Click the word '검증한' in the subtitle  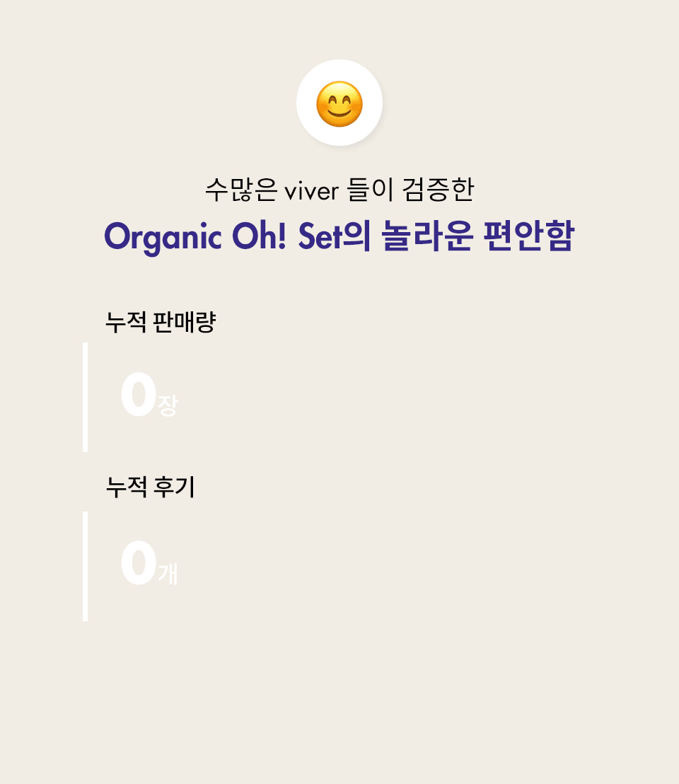[x=438, y=190]
